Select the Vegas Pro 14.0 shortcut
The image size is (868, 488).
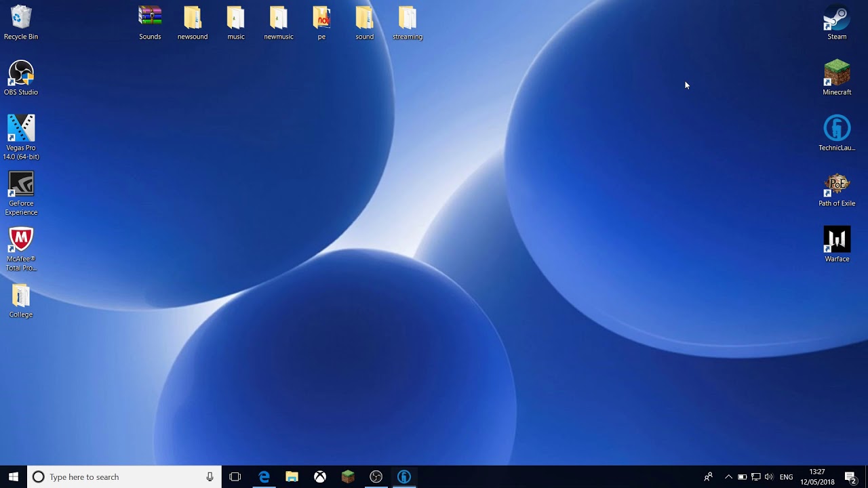coord(21,138)
